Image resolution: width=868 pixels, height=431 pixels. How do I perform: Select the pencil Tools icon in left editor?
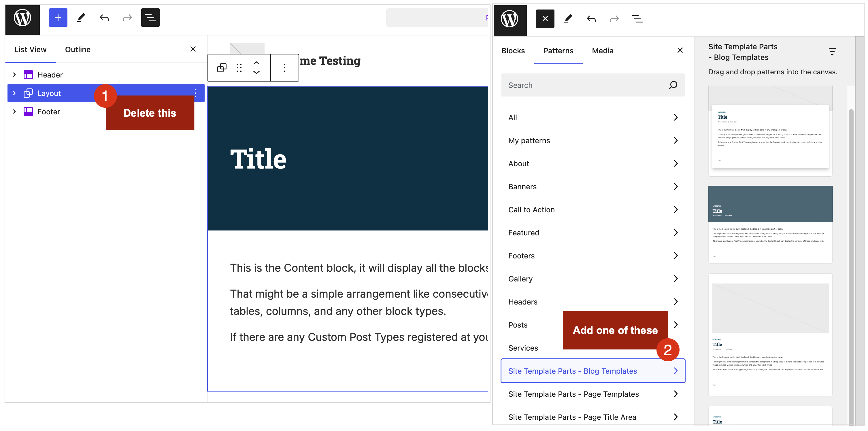tap(81, 18)
